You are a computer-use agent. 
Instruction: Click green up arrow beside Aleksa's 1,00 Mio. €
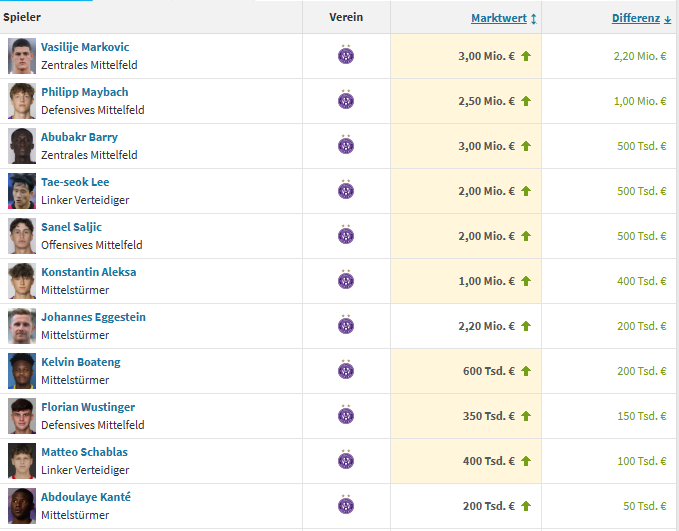526,281
